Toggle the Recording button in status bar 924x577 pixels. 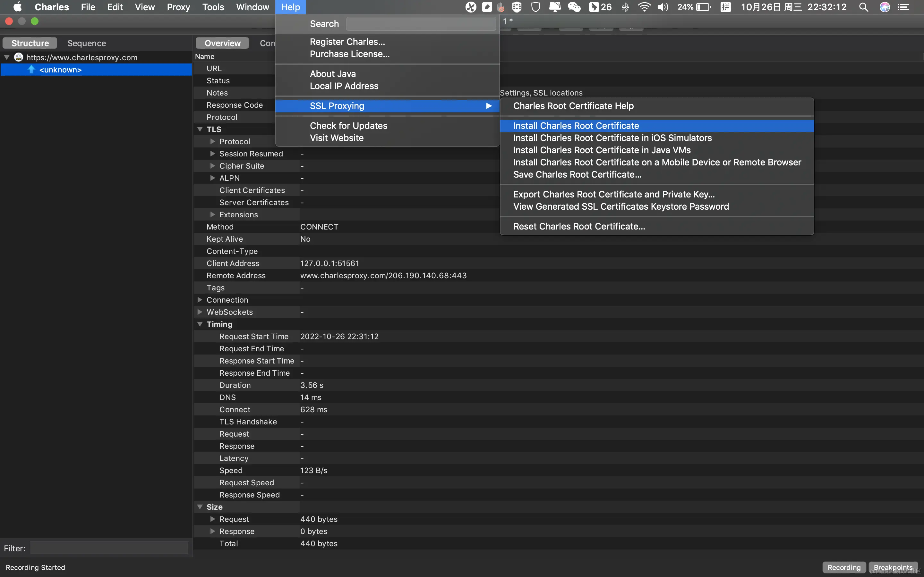(844, 567)
